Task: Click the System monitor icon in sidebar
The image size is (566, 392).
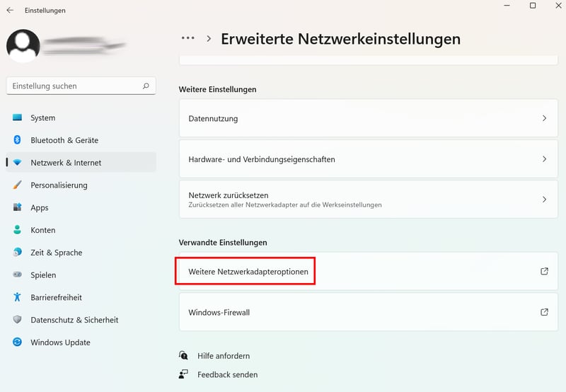Action: 18,118
